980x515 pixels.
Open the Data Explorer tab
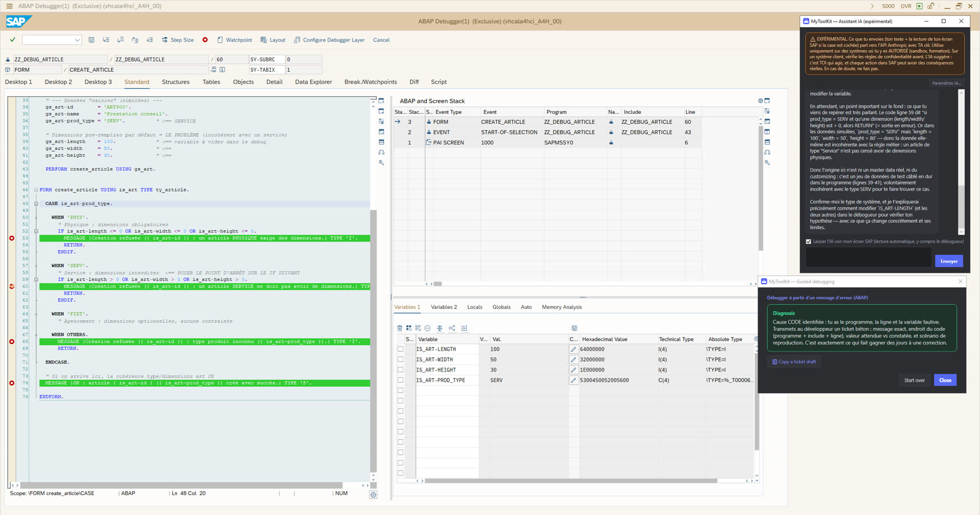tap(313, 82)
